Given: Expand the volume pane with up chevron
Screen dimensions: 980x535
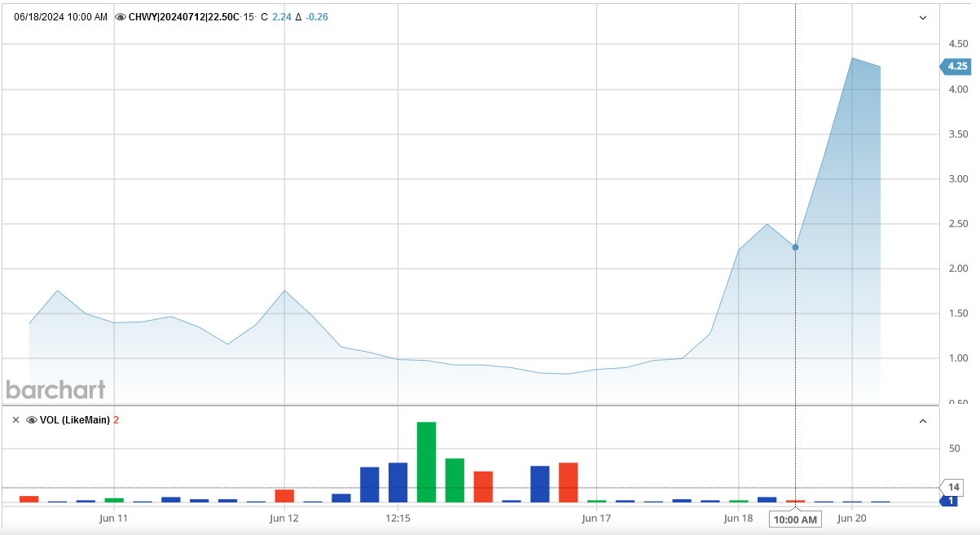Looking at the screenshot, I should tap(923, 421).
